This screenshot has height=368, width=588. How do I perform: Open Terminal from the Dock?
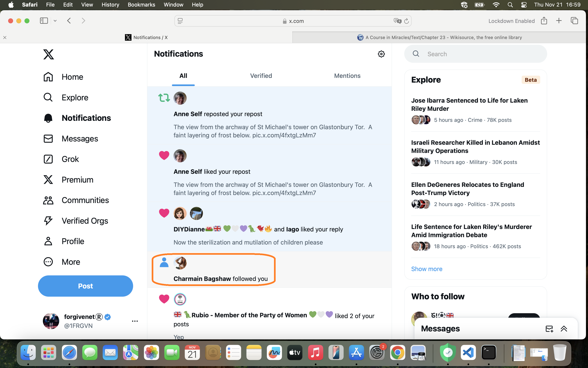[489, 352]
